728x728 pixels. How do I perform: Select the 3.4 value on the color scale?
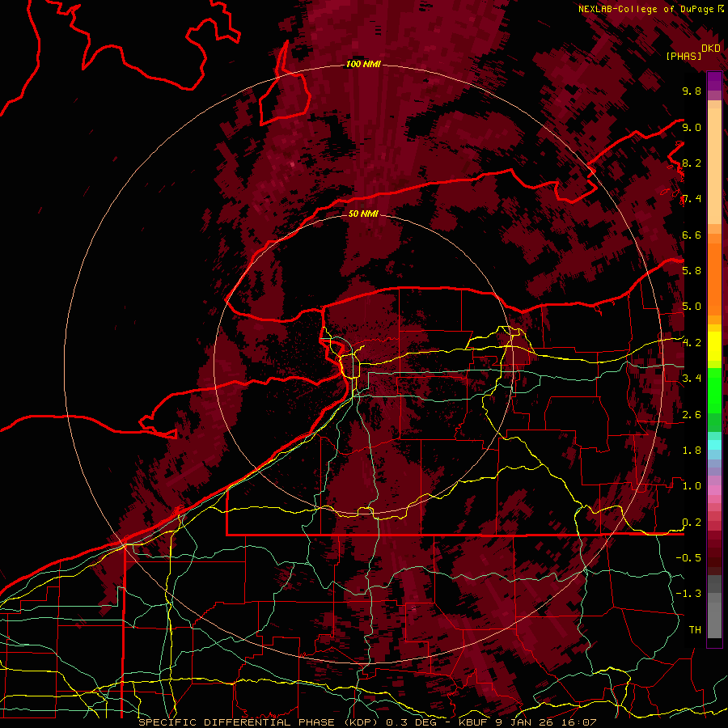coord(692,378)
